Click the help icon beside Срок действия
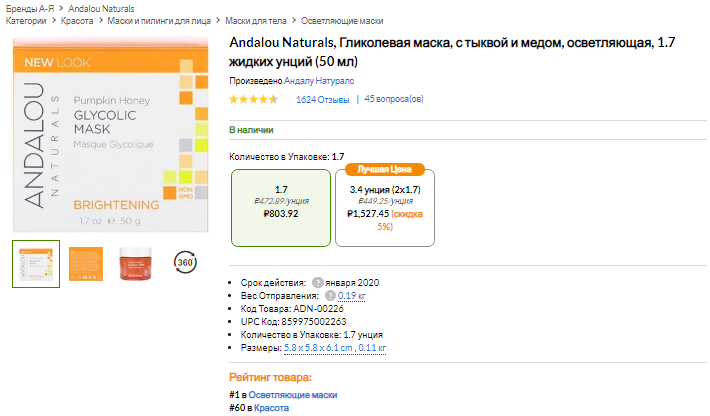The width and height of the screenshot is (710, 416). pyautogui.click(x=317, y=283)
